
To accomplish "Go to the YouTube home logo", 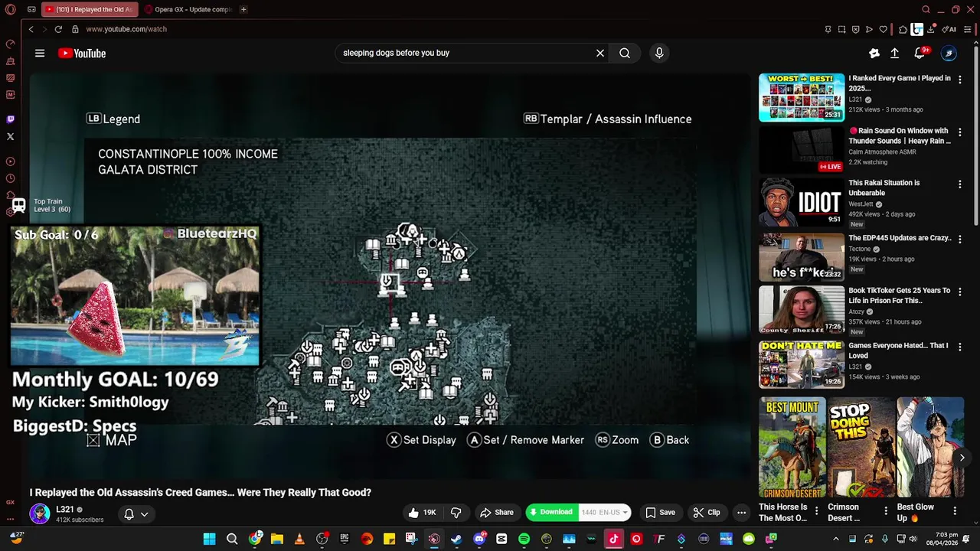I will (x=82, y=53).
